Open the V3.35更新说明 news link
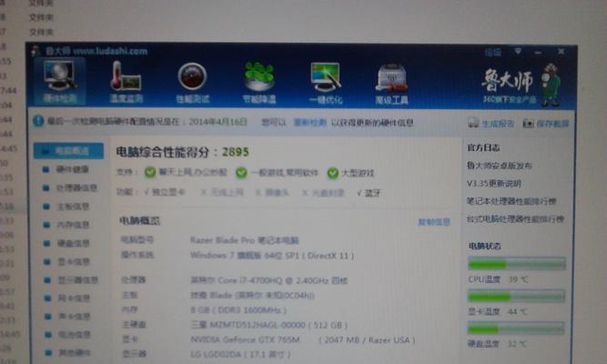The height and width of the screenshot is (364, 607). tap(494, 183)
